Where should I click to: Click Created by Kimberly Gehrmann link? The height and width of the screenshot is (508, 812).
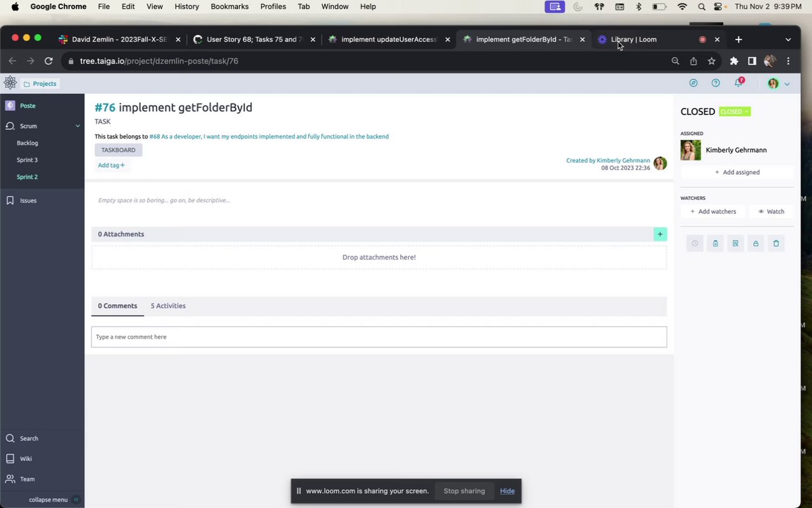[x=608, y=161]
